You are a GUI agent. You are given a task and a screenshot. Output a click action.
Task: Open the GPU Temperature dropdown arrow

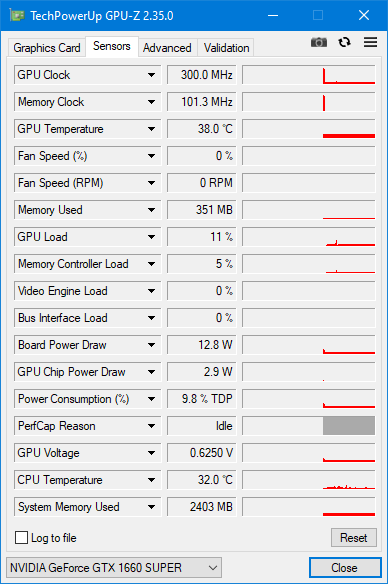click(151, 129)
